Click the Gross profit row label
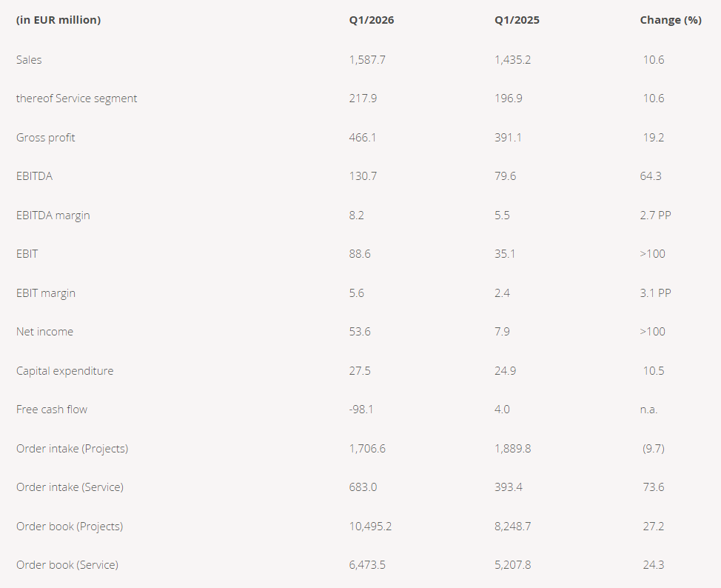This screenshot has height=588, width=721. [45, 138]
